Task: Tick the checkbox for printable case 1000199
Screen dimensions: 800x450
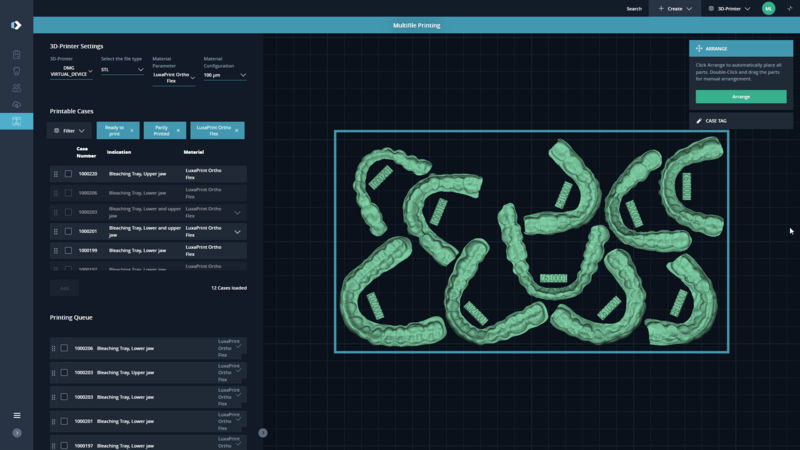Action: [x=68, y=251]
